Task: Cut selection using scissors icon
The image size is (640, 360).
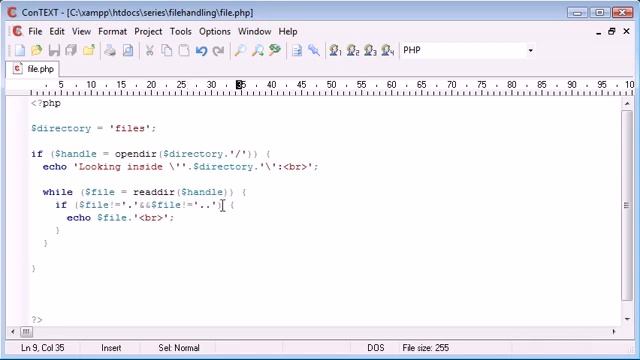Action: (149, 51)
